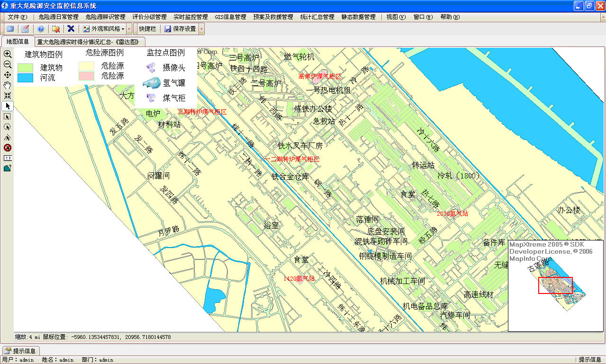Activate the pan hand tool
This screenshot has width=606, height=364.
(x=8, y=85)
